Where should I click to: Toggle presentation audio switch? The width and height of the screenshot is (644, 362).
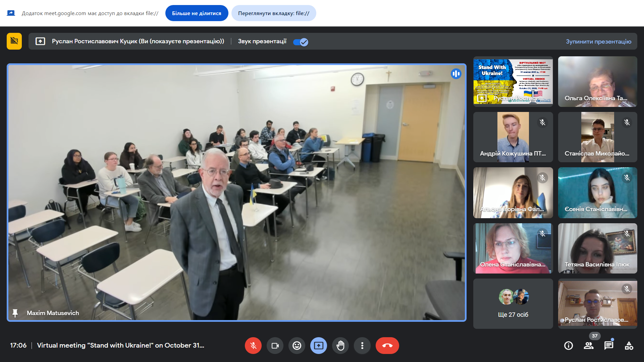point(301,42)
